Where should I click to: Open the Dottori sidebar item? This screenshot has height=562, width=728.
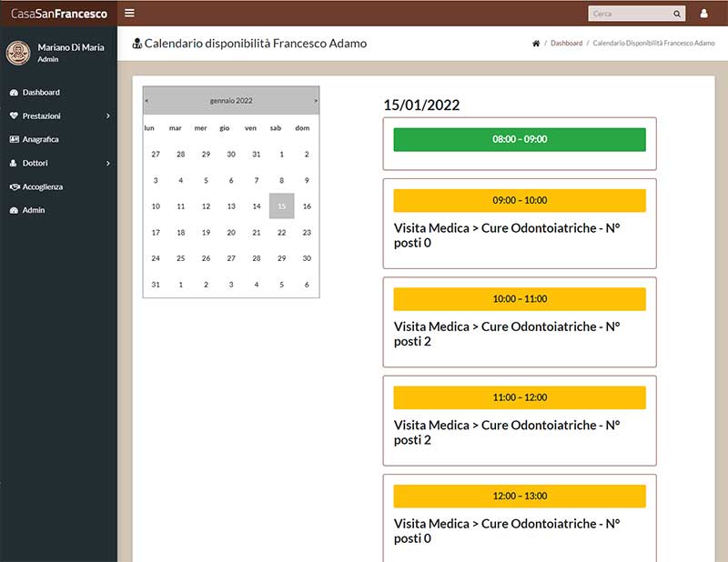(58, 163)
